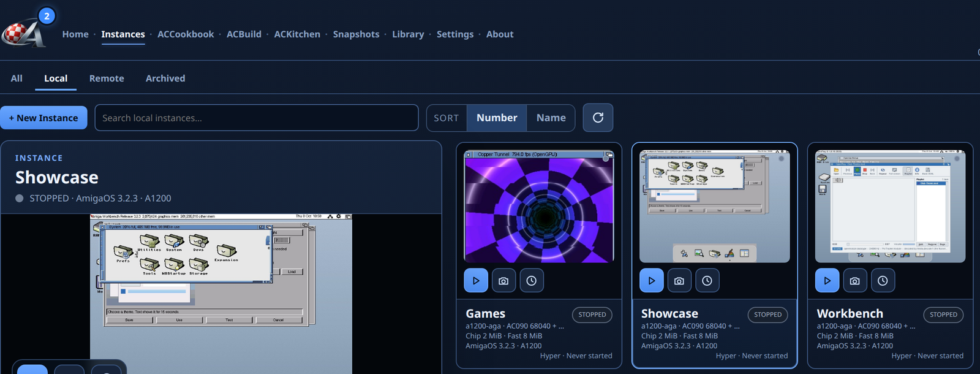Click the STOPPED badge on the Showcase card
Viewport: 980px width, 374px height.
(x=768, y=315)
